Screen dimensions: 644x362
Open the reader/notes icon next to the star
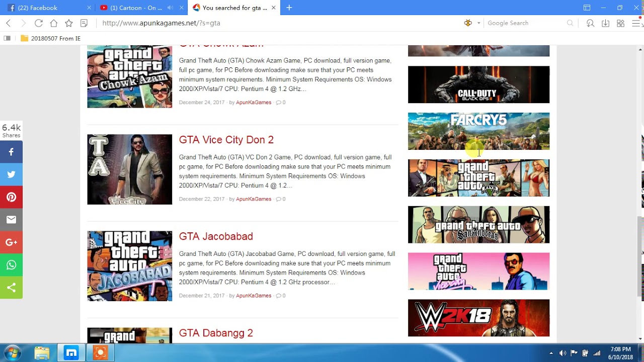pos(84,23)
